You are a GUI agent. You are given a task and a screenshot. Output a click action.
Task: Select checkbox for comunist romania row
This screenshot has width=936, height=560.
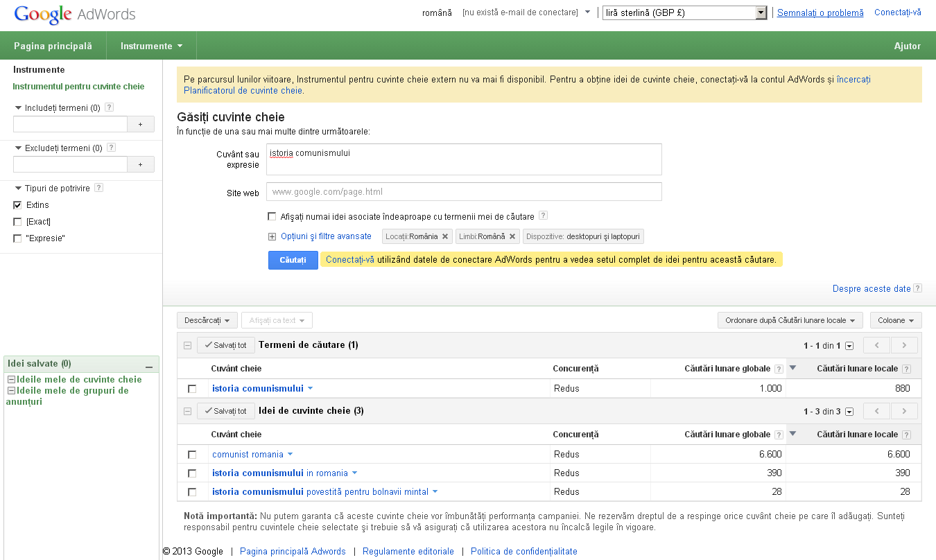click(x=192, y=455)
